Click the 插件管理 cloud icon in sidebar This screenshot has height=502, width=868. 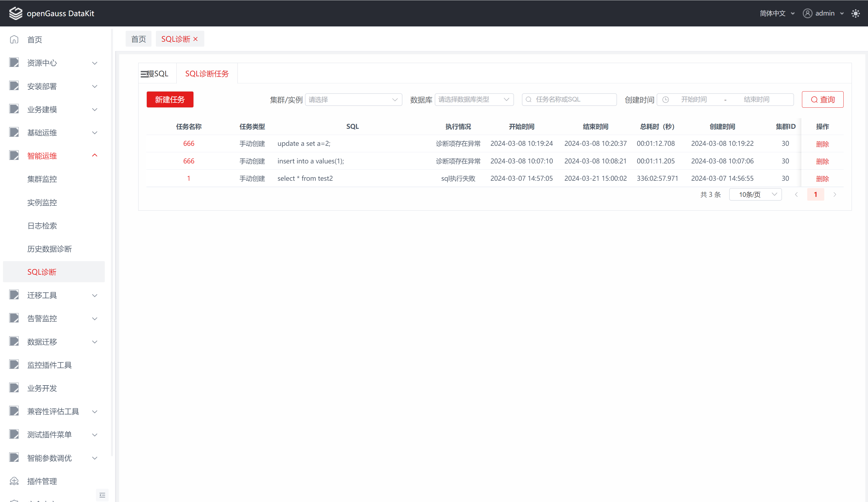[14, 481]
